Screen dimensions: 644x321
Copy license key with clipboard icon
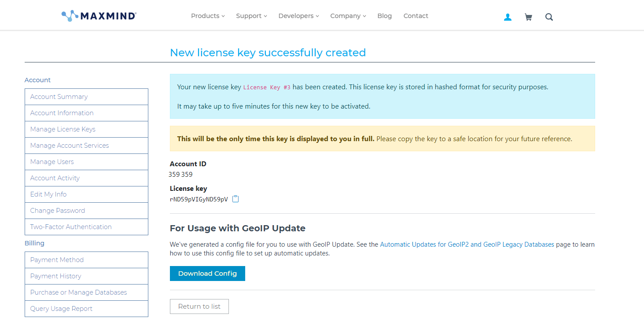(x=236, y=199)
